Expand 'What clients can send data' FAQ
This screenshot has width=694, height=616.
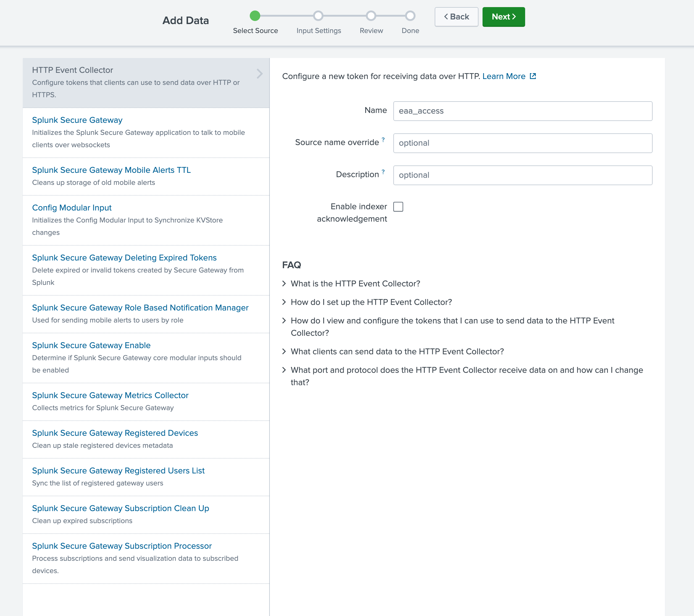click(x=393, y=352)
